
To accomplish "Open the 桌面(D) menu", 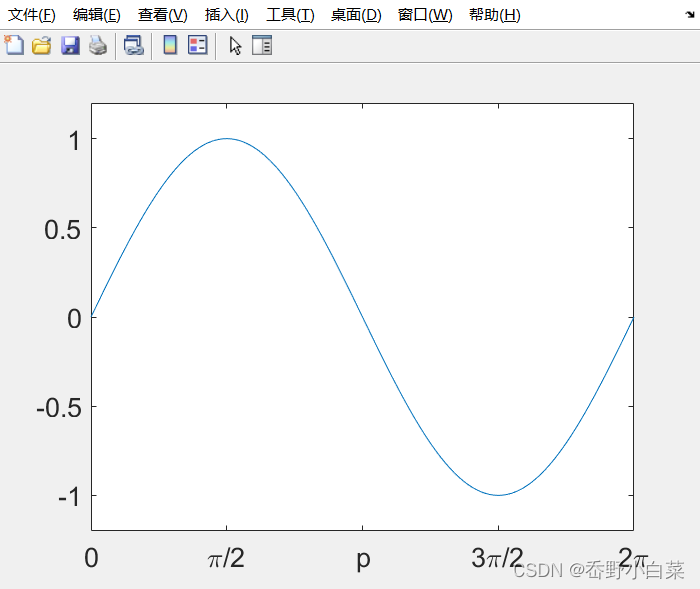I will click(356, 15).
